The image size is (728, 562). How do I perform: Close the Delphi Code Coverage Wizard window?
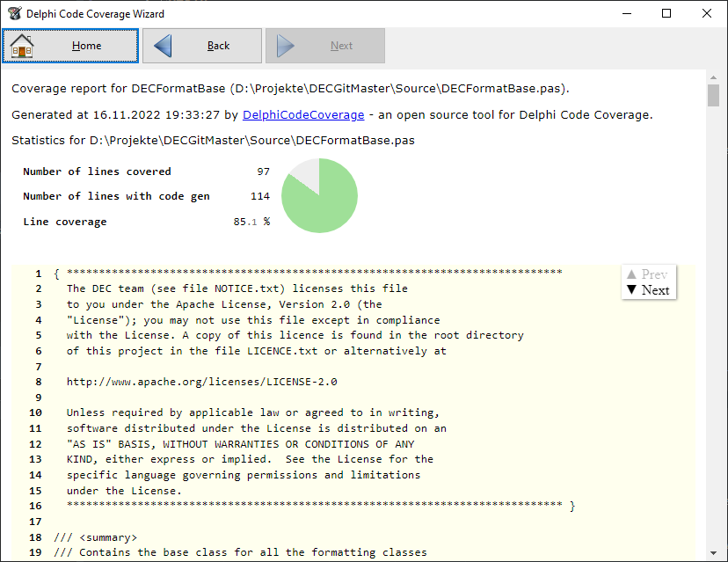[707, 13]
